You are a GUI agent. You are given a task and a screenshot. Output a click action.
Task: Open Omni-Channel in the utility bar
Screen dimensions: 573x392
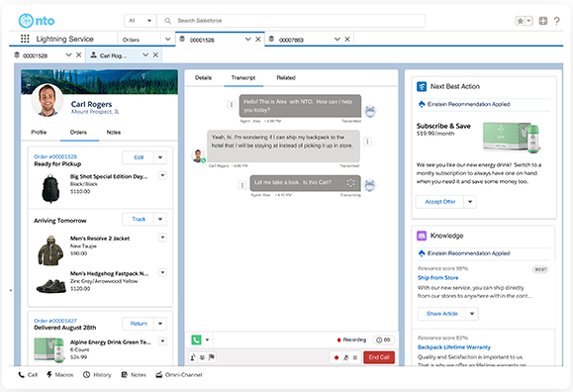tap(179, 375)
